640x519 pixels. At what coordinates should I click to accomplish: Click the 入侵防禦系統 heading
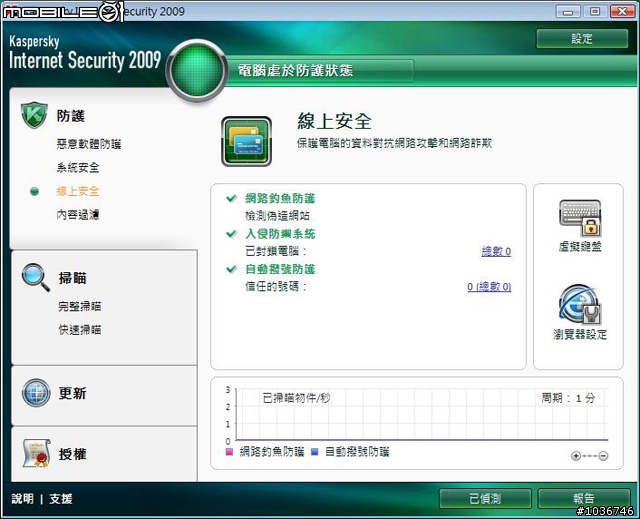pyautogui.click(x=280, y=234)
